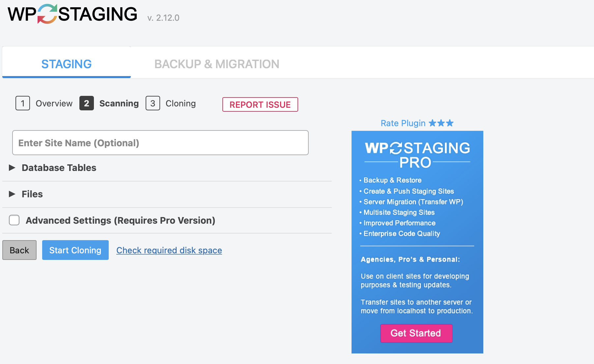The width and height of the screenshot is (594, 364).
Task: Click the middle Rate Plugin star
Action: click(x=441, y=123)
